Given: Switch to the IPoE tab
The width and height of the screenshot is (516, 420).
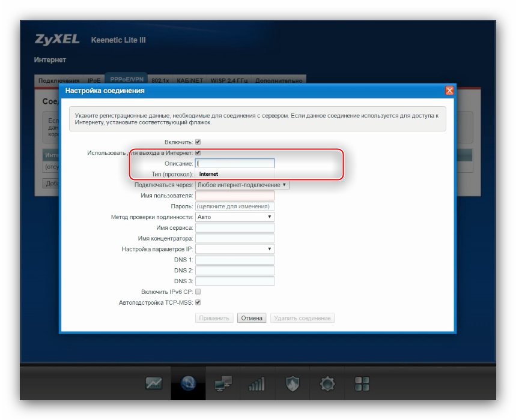Looking at the screenshot, I should click(x=94, y=80).
